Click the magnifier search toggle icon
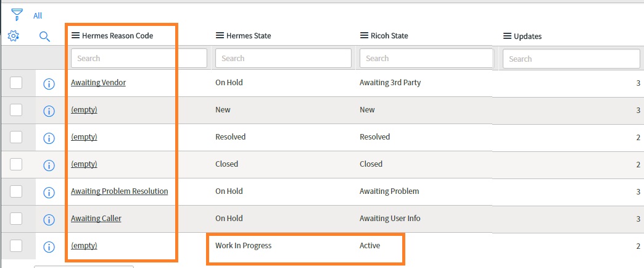 (x=45, y=36)
